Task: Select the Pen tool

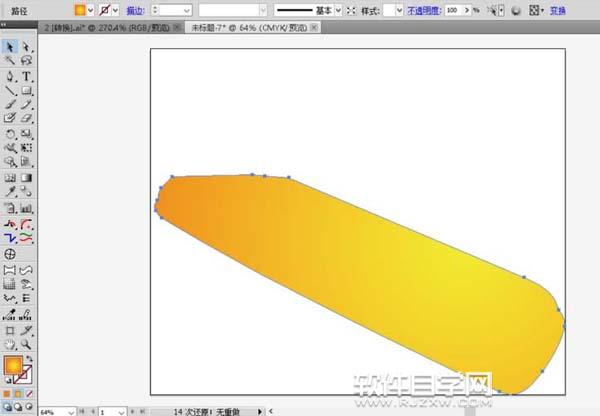Action: pyautogui.click(x=10, y=76)
